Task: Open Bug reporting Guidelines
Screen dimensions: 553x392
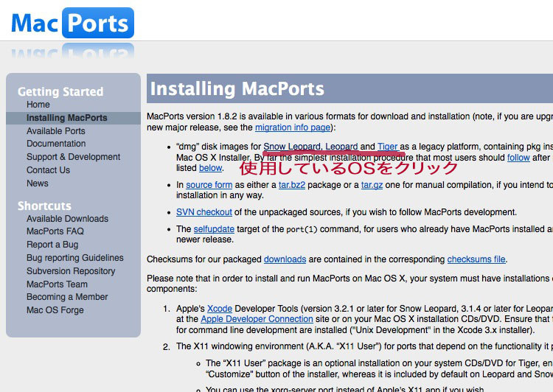Action: [75, 258]
